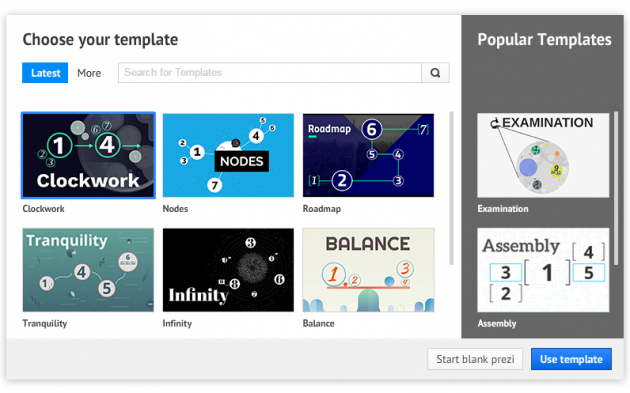Click the Roadmap label under thumbnail
Viewport: 630px width, 393px height.
tap(322, 209)
